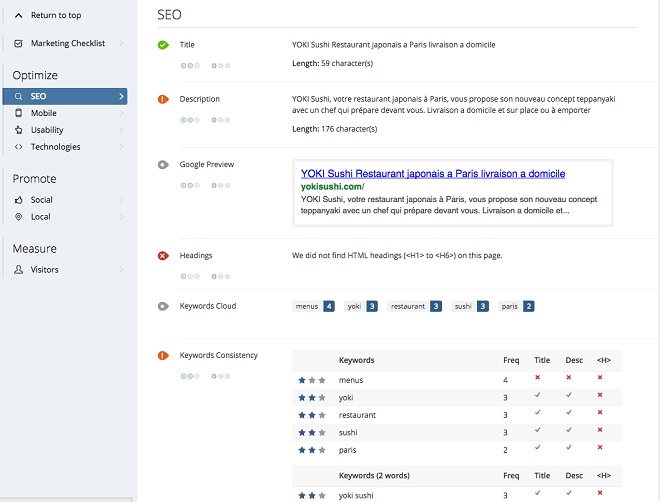
Task: Click the Mobile device icon in sidebar
Action: click(19, 113)
